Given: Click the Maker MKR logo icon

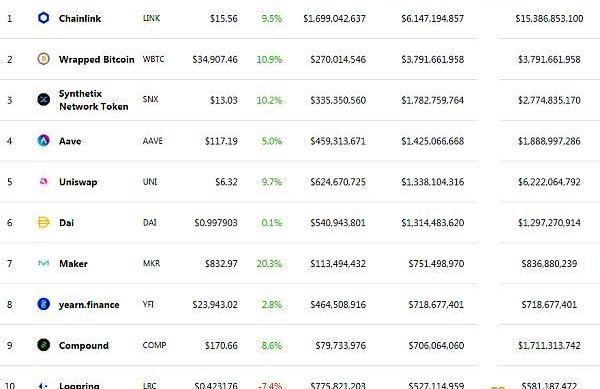Looking at the screenshot, I should pos(44,263).
